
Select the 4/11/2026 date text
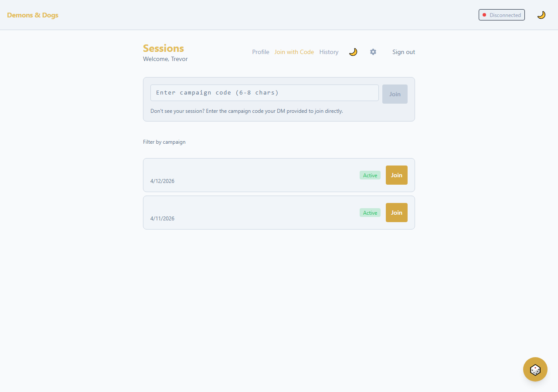pyautogui.click(x=162, y=219)
